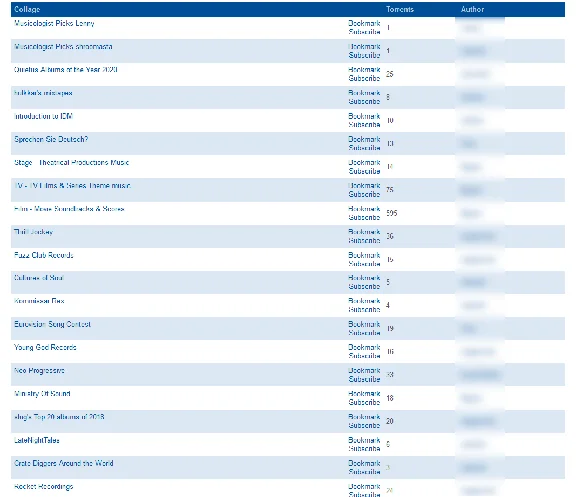576x497 pixels.
Task: Subscribe to Eurovision Song Contest collage
Action: 364,332
